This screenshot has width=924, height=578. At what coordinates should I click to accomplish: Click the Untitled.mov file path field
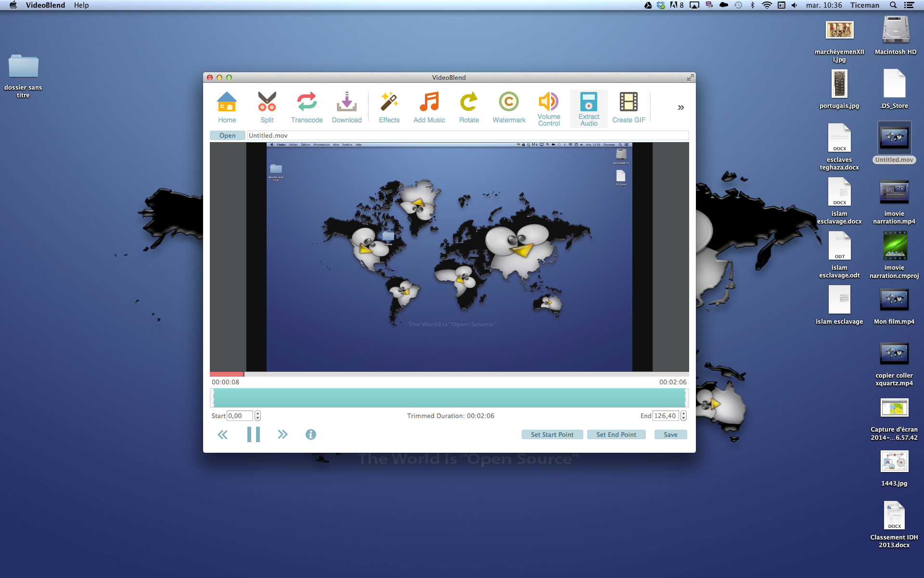click(x=468, y=135)
